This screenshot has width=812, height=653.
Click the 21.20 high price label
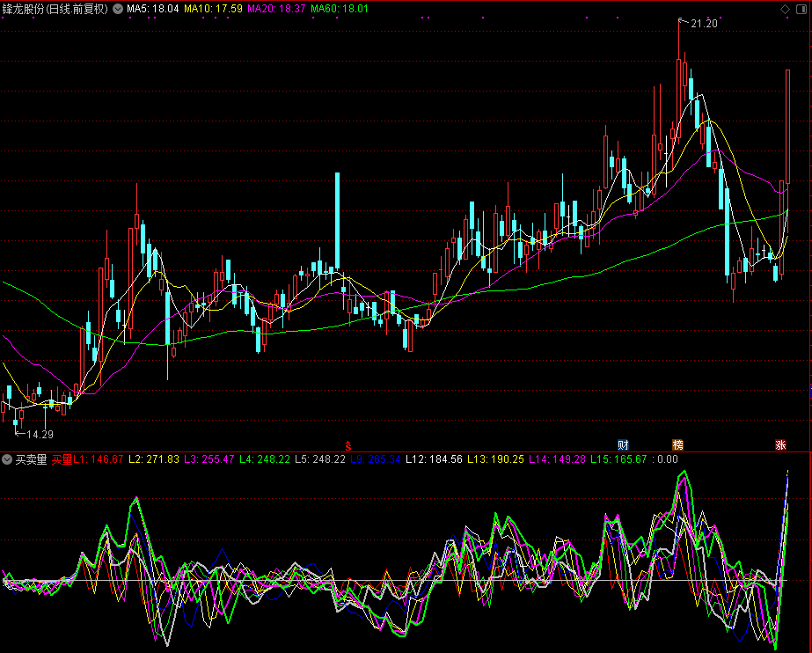pos(704,24)
